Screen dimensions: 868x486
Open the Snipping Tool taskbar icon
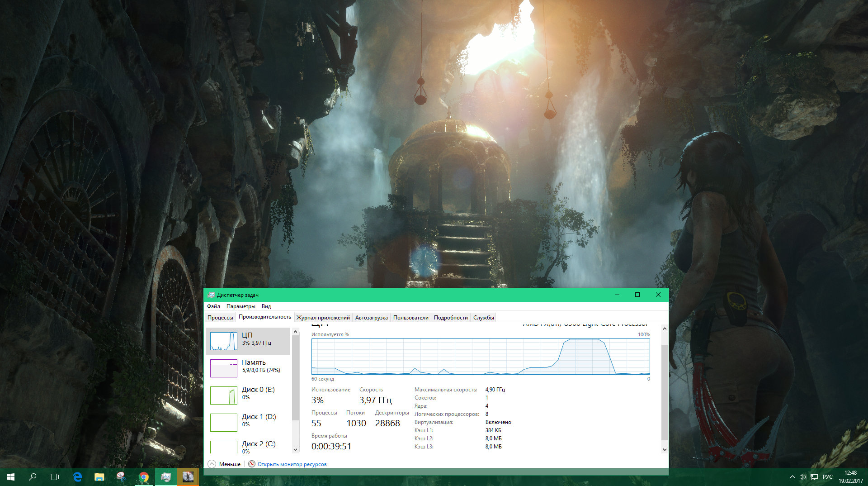point(121,477)
